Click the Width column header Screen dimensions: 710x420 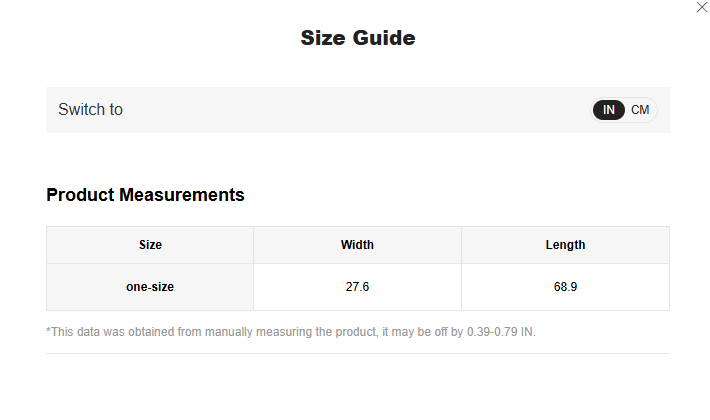pos(357,245)
